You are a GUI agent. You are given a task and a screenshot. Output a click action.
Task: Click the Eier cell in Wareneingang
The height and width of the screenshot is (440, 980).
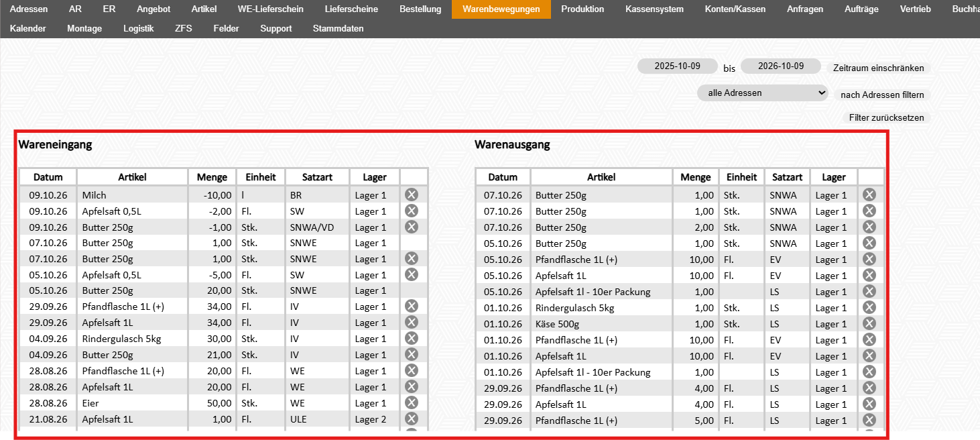coord(132,403)
